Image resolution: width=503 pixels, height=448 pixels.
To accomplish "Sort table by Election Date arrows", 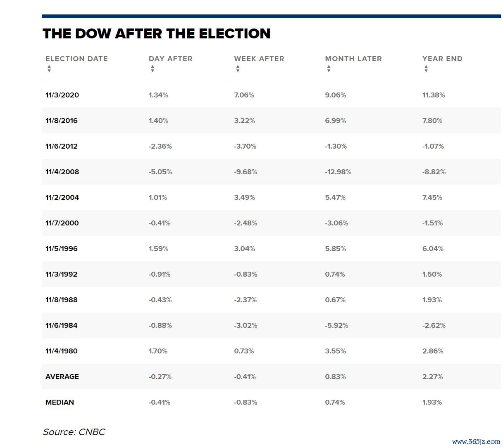I will (x=49, y=69).
